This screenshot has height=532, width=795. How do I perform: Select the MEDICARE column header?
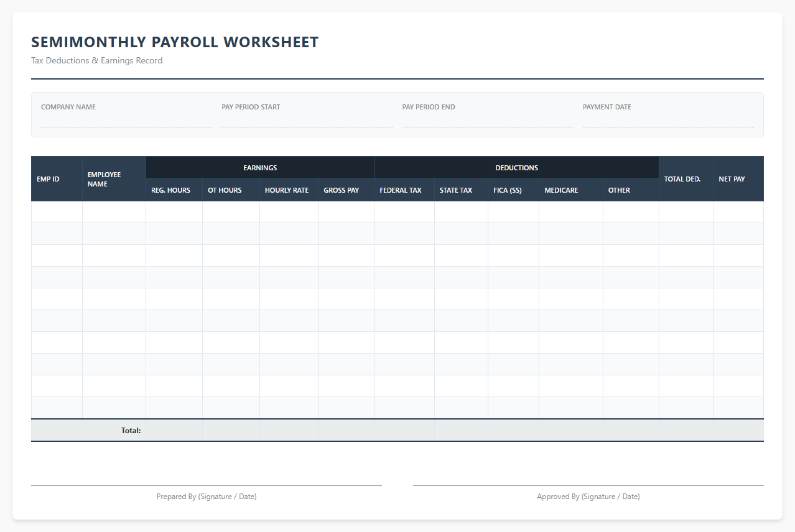571,190
